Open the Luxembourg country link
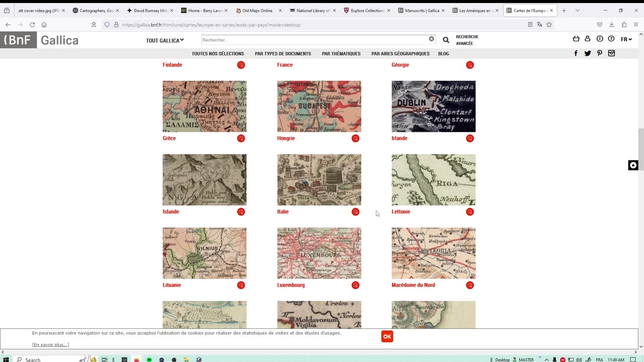Image resolution: width=644 pixels, height=362 pixels. point(291,285)
